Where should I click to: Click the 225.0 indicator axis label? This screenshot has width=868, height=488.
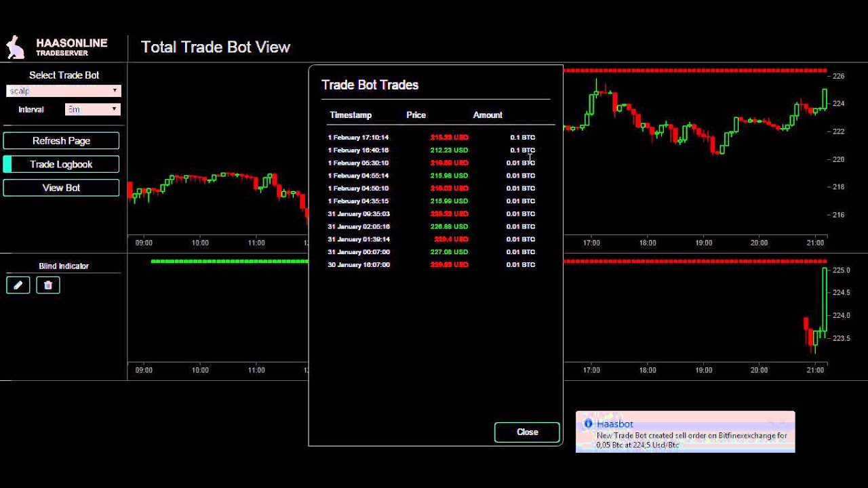841,270
